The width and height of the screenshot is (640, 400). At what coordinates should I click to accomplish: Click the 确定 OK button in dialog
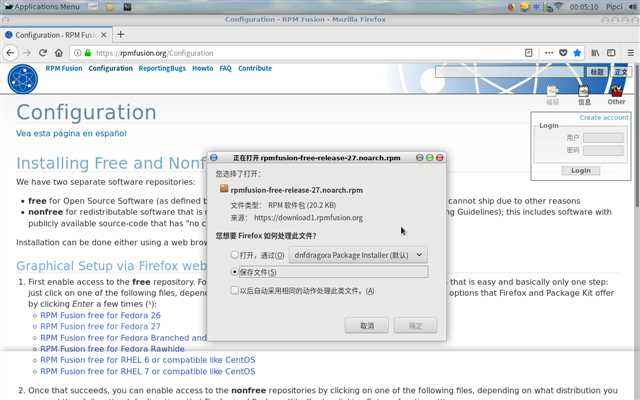415,326
